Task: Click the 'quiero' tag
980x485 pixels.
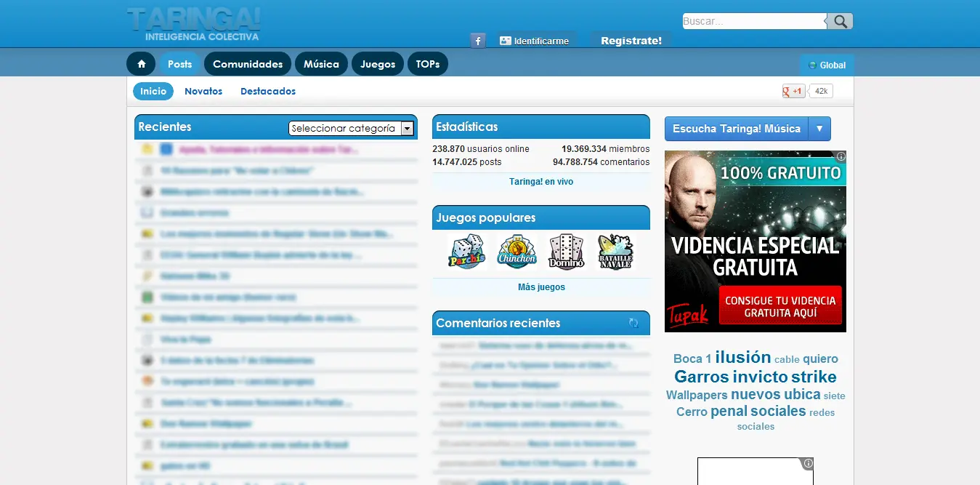Action: [x=820, y=358]
